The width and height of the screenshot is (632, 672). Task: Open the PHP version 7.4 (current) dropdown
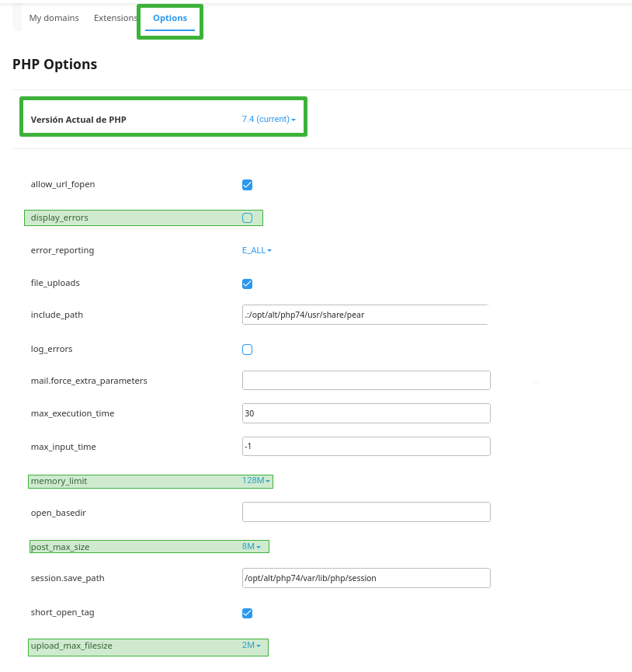pos(269,119)
